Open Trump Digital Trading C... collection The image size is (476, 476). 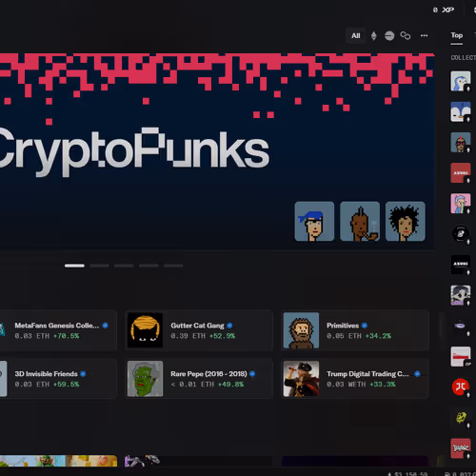point(355,379)
